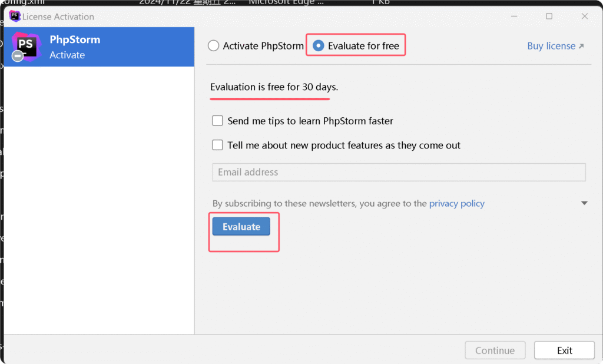Screen dimensions: 603x364
Task: Click the Continue button
Action: point(495,350)
